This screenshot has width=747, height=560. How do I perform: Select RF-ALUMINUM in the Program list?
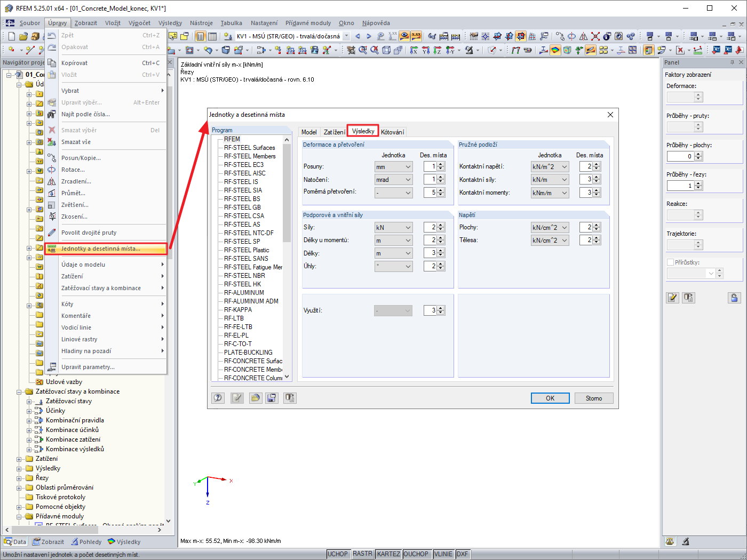click(x=244, y=293)
